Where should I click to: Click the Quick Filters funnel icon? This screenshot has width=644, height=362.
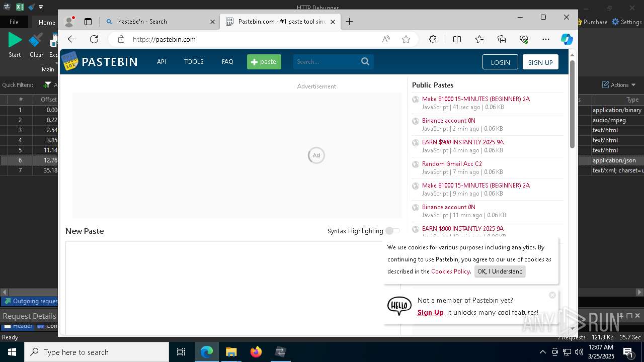[x=47, y=85]
